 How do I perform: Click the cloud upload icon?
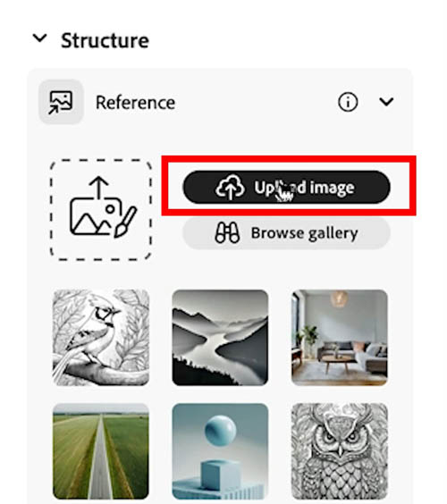(231, 187)
